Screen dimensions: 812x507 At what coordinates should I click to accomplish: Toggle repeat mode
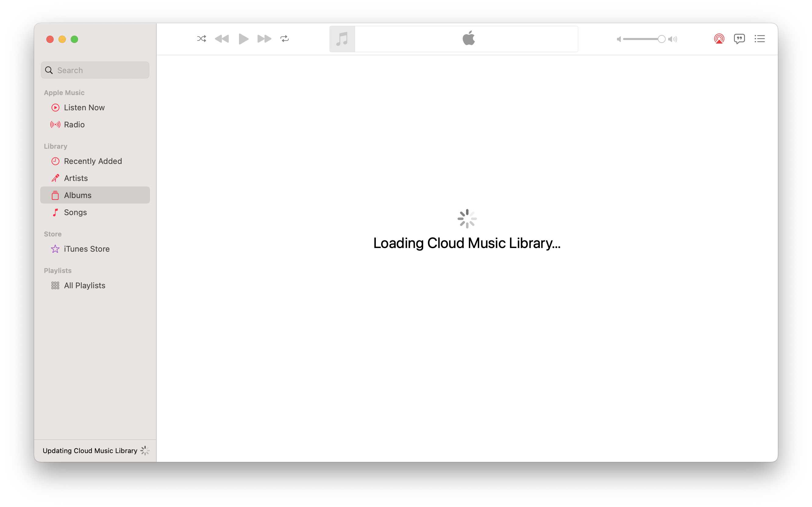[x=285, y=39]
